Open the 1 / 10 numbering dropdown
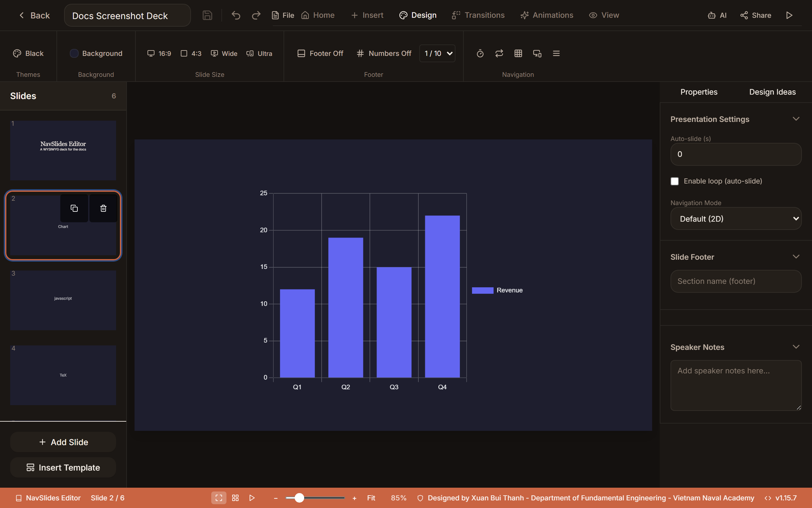Screen dimensions: 812x508 pyautogui.click(x=437, y=53)
